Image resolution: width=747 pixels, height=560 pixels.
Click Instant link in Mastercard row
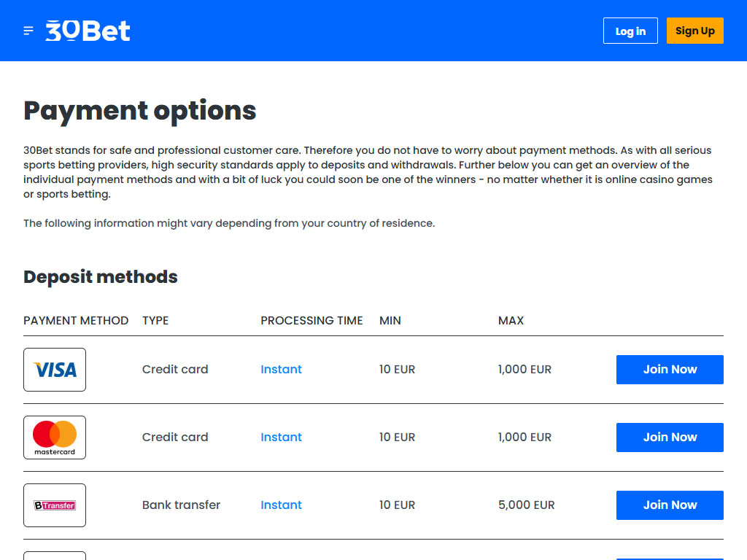coord(281,437)
